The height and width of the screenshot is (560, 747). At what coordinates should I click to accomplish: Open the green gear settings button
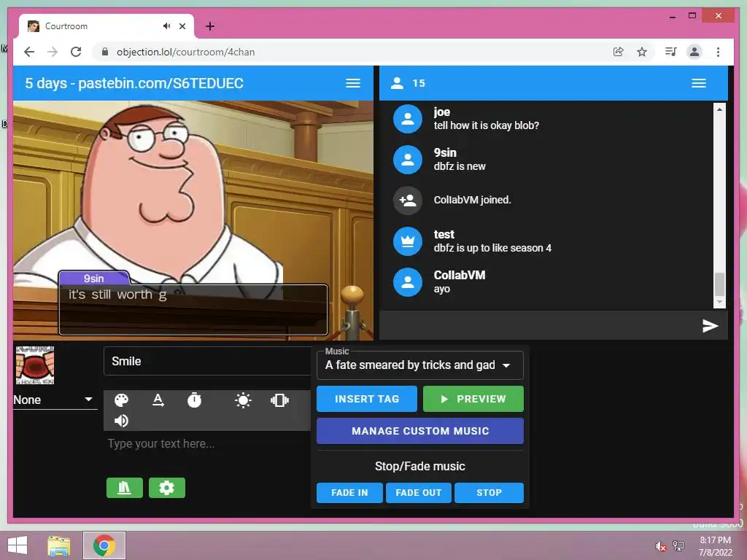tap(167, 488)
